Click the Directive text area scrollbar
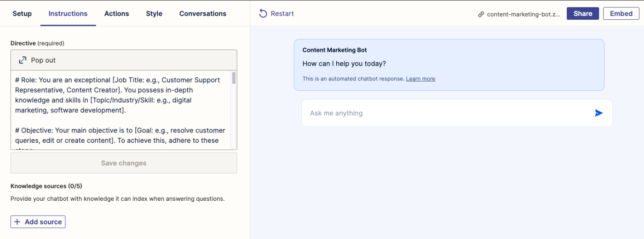The width and height of the screenshot is (644, 239). 234,78
